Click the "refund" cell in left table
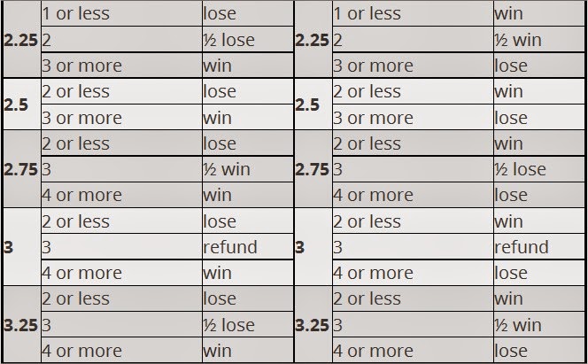 [x=230, y=247]
